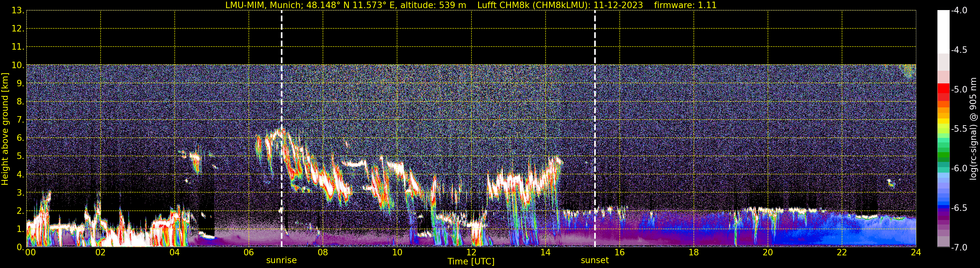The height and width of the screenshot is (268, 980).
Task: Click the '3.' height axis tick label
Action: point(20,193)
